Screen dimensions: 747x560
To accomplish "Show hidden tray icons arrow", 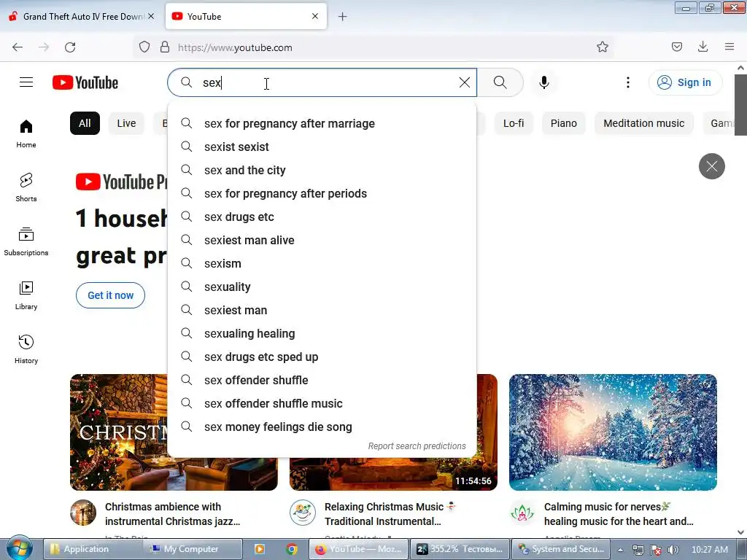I will (621, 550).
